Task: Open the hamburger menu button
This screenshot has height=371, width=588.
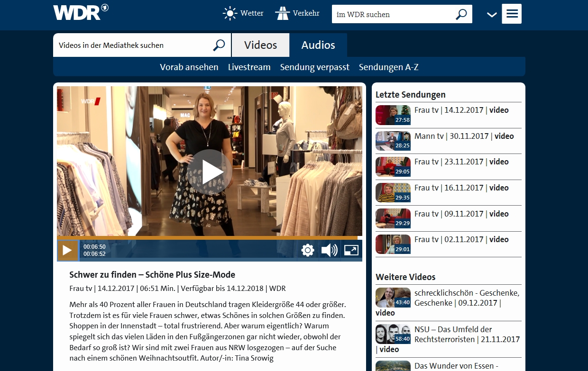Action: point(512,14)
